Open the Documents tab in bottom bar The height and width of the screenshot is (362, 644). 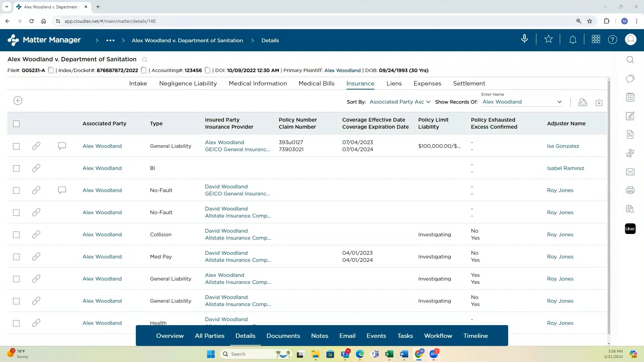point(283,336)
